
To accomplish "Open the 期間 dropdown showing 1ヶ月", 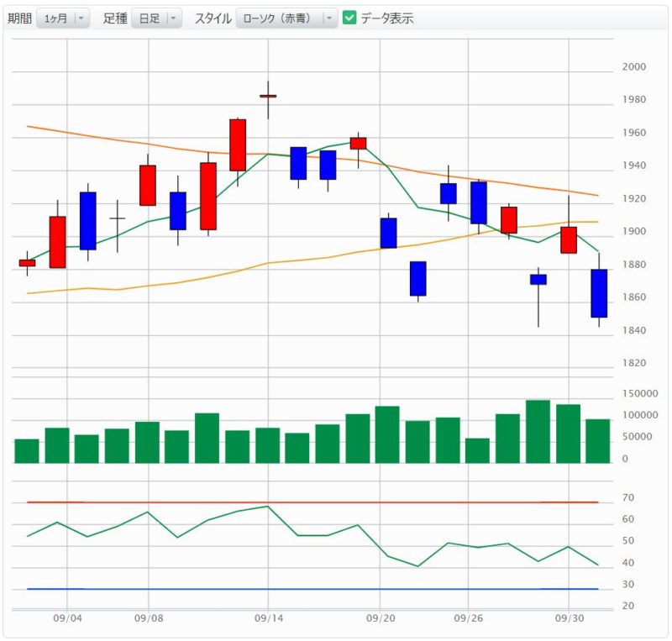I will [x=63, y=18].
